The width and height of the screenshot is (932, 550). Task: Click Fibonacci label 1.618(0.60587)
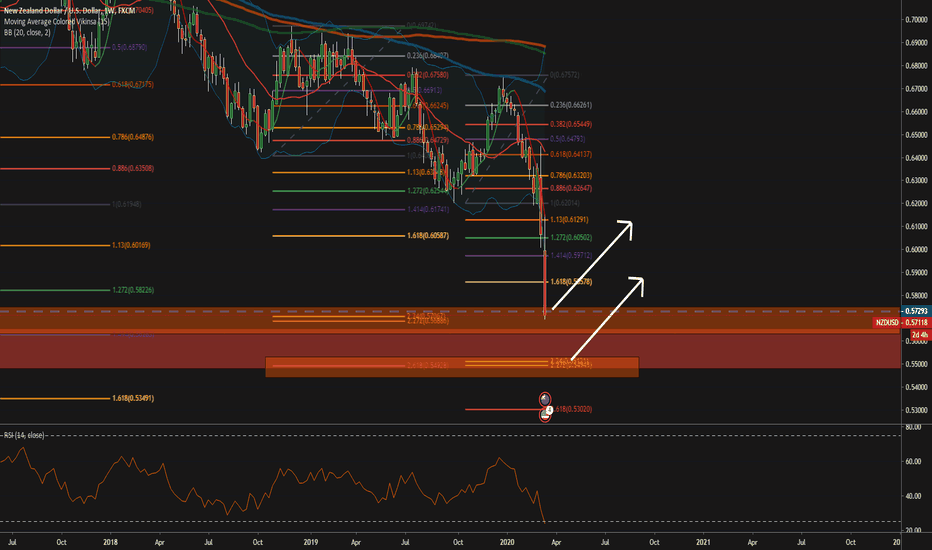(x=428, y=235)
